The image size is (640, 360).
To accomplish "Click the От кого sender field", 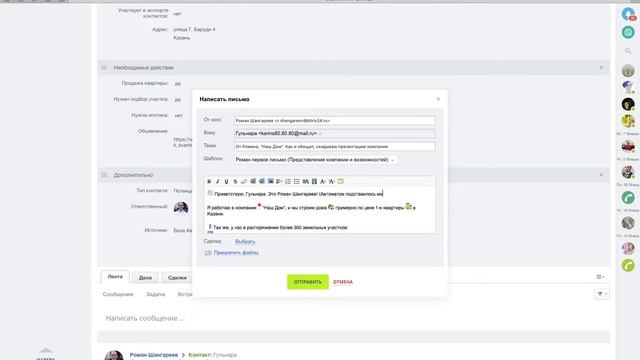I will [x=334, y=120].
